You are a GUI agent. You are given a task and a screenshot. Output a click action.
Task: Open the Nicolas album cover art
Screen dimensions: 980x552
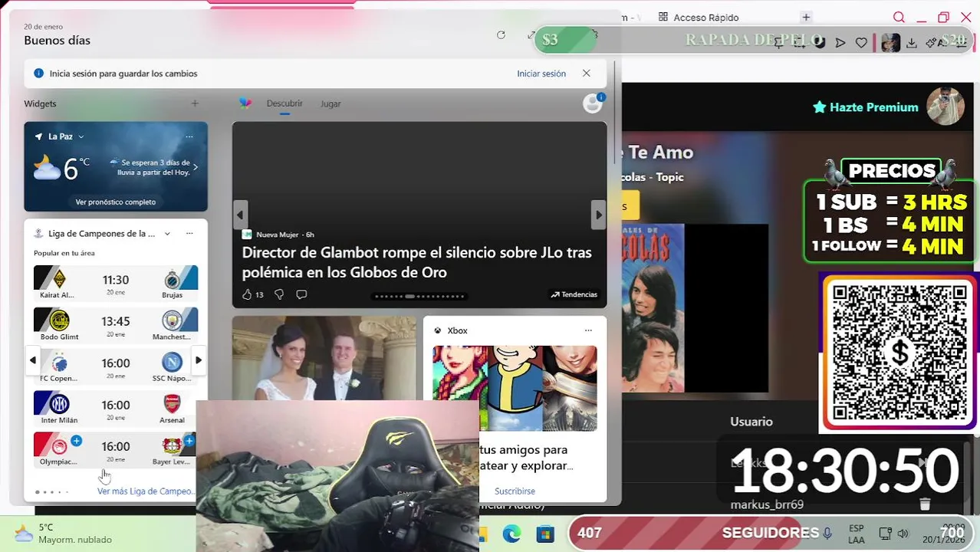point(652,308)
